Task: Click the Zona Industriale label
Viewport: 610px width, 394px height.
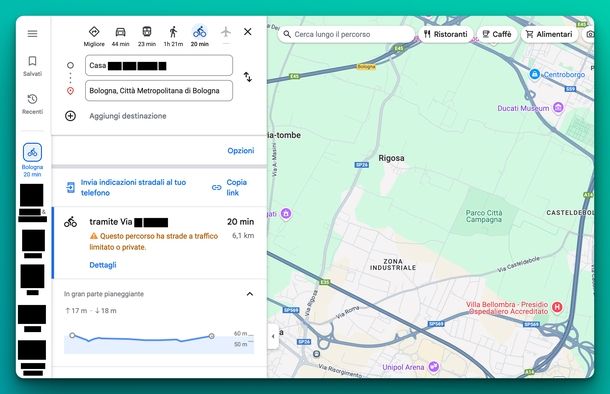Action: pos(393,264)
